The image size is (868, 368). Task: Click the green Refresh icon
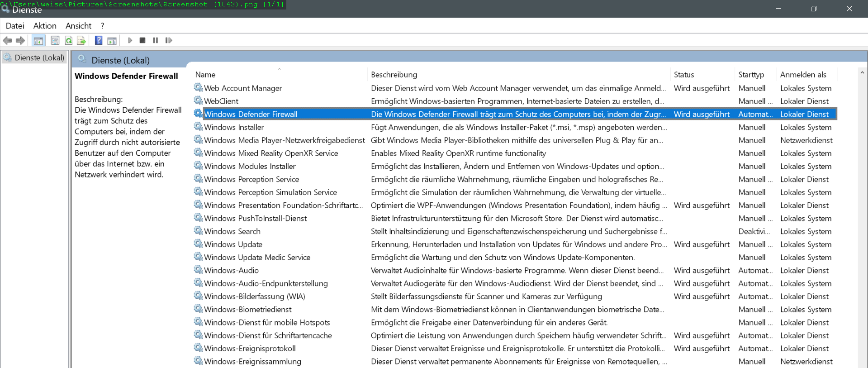coord(69,41)
